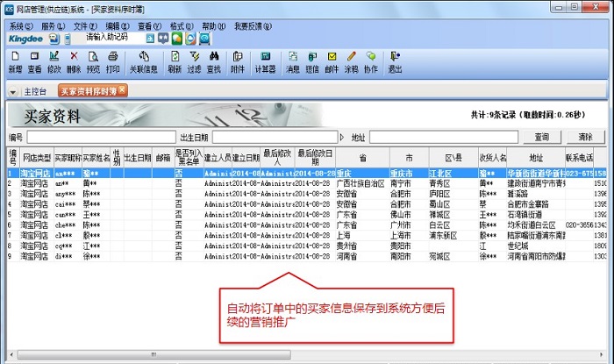Click the 查询 (Query) button

542,137
